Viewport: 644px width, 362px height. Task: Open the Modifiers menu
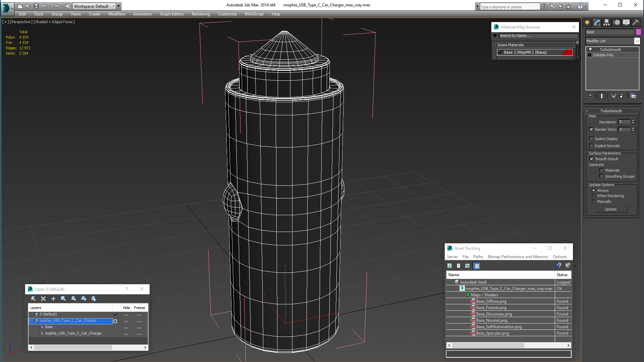(116, 14)
